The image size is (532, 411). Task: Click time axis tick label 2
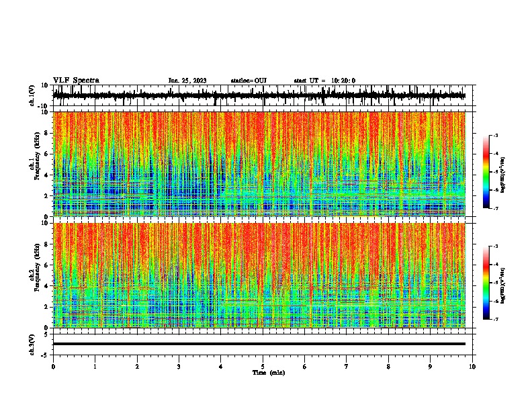tap(137, 367)
